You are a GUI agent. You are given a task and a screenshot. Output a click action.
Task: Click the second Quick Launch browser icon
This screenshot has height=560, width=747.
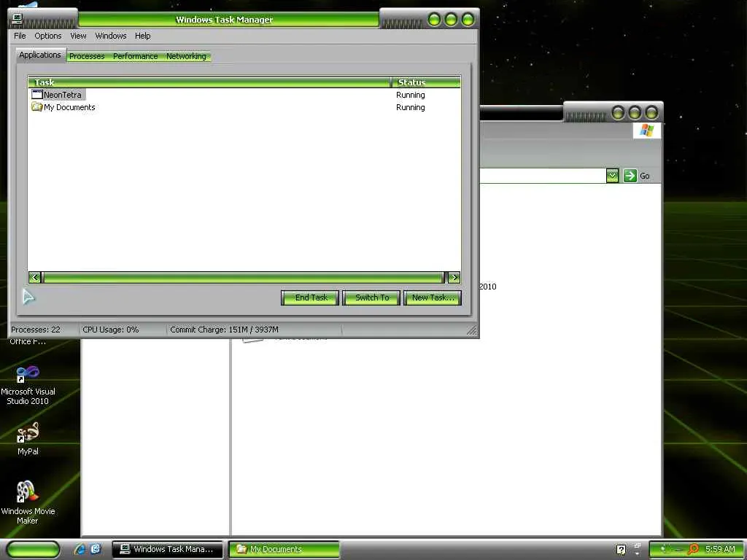[x=96, y=549]
